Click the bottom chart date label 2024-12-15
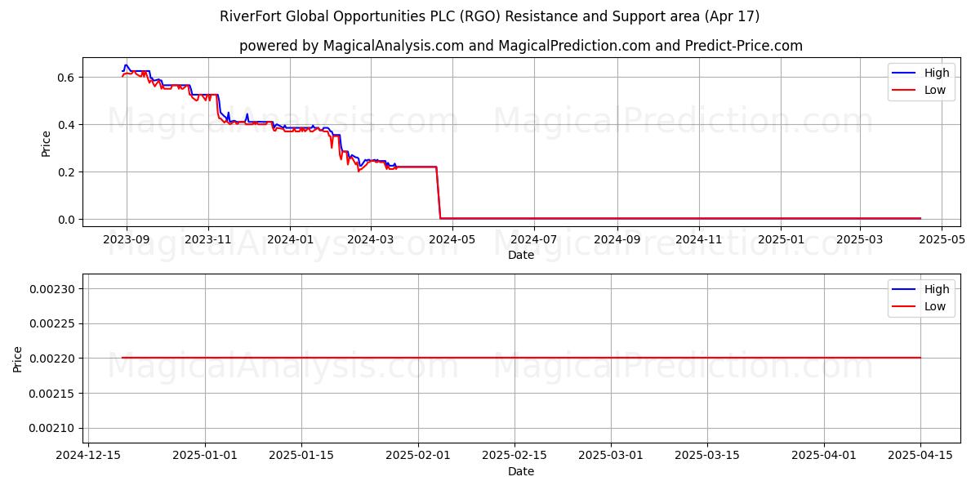 (87, 456)
